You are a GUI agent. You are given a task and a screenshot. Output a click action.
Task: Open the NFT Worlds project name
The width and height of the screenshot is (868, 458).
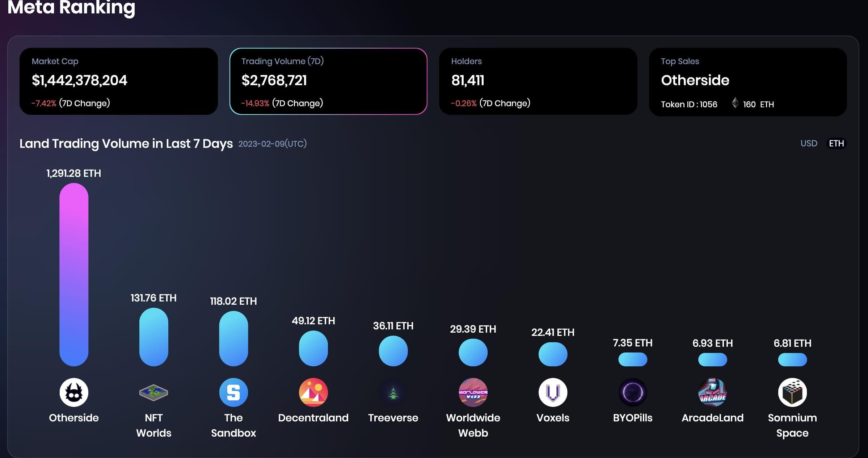click(x=154, y=425)
